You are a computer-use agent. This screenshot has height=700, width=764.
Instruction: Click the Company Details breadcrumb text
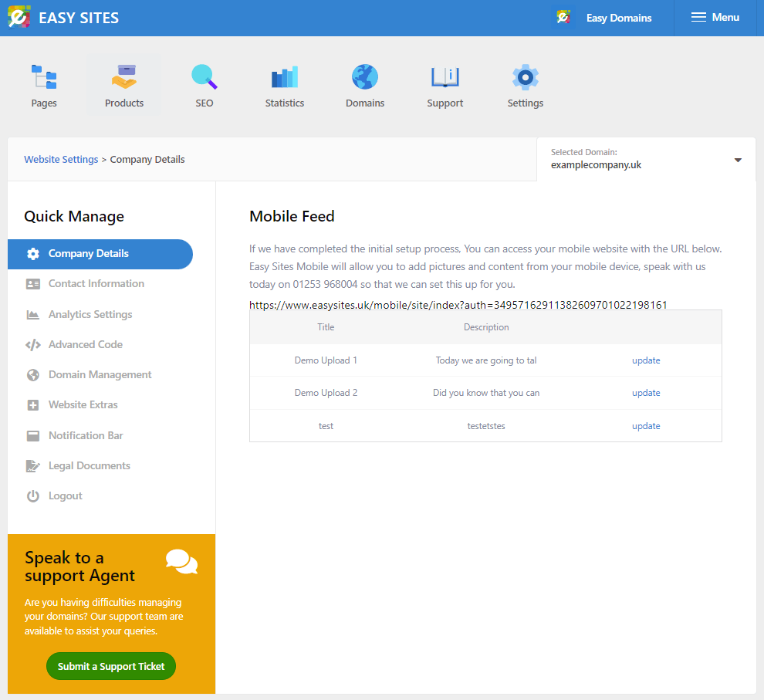tap(147, 160)
